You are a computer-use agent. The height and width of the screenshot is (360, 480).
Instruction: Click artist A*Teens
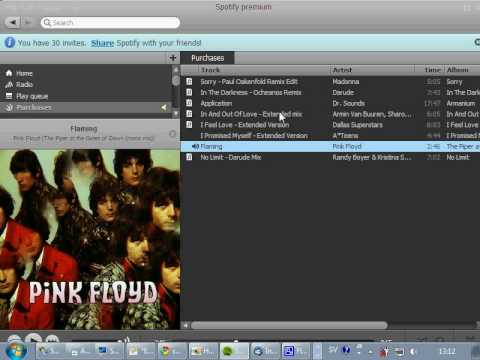pyautogui.click(x=345, y=136)
